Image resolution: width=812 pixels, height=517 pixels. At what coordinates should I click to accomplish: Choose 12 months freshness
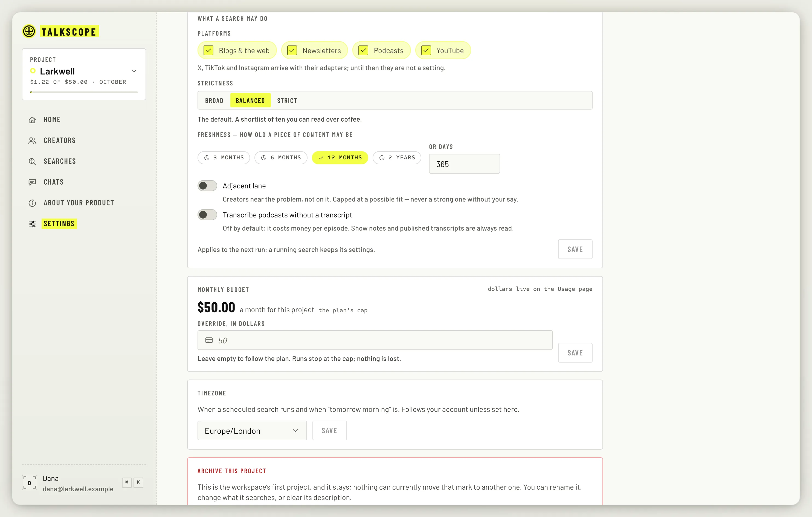point(340,158)
